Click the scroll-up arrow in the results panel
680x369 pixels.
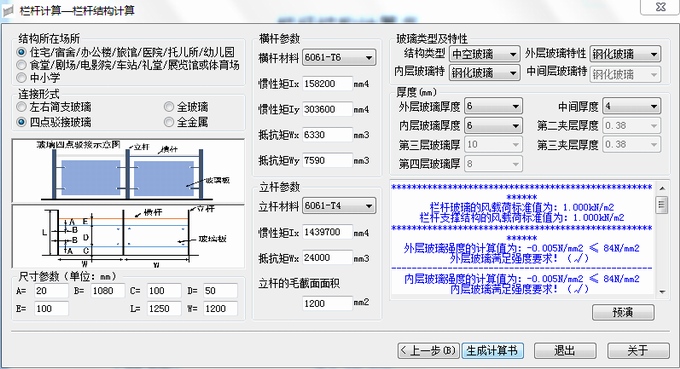(x=662, y=189)
